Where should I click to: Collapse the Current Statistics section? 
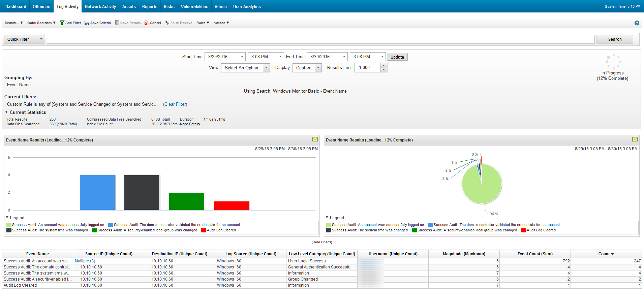(6, 112)
